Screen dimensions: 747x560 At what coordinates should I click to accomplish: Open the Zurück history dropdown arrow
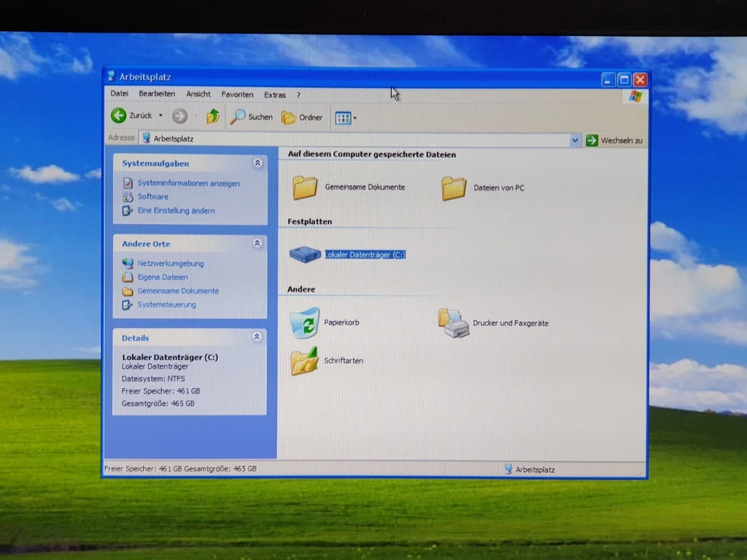click(x=160, y=115)
